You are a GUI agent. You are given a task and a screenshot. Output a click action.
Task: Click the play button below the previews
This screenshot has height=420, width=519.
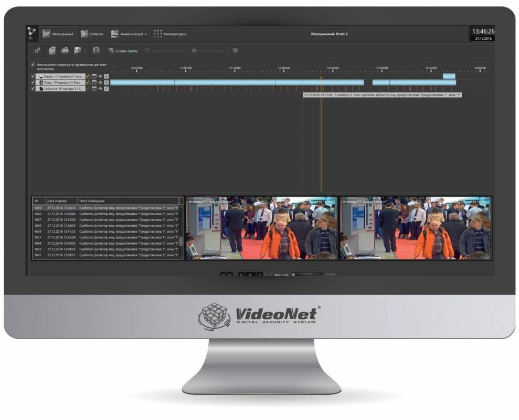[x=250, y=275]
